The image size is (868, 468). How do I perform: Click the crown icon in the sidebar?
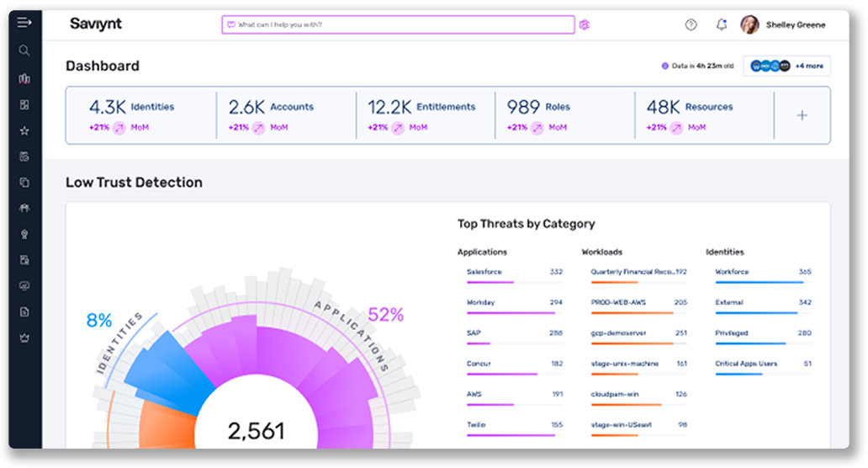[x=24, y=338]
